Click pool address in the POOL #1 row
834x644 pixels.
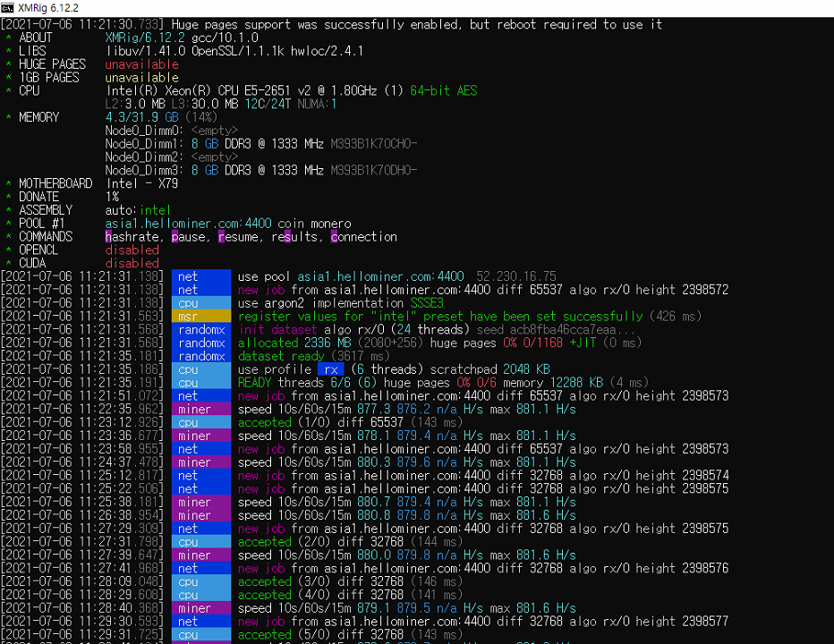tap(188, 224)
